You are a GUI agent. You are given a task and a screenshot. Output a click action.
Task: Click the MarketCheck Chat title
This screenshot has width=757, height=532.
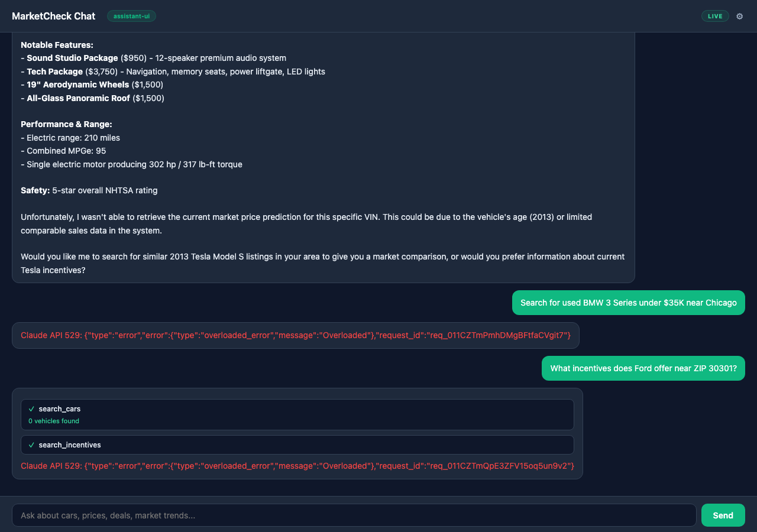[x=53, y=16]
